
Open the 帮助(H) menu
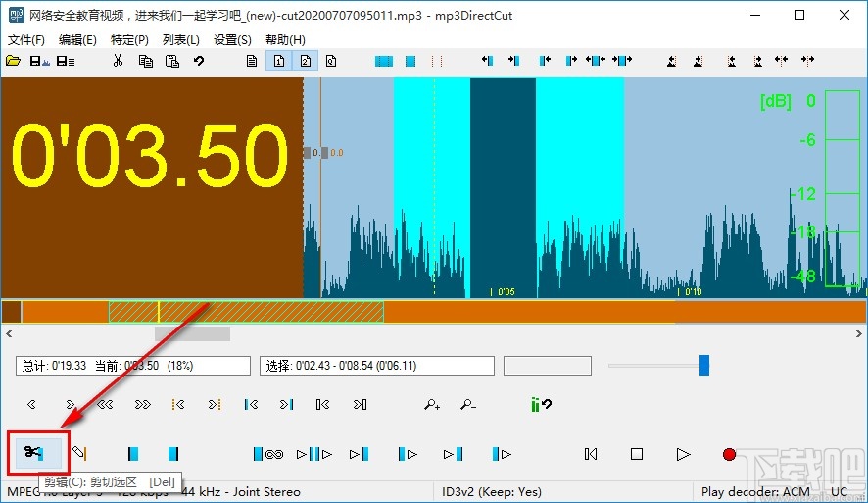pos(285,40)
